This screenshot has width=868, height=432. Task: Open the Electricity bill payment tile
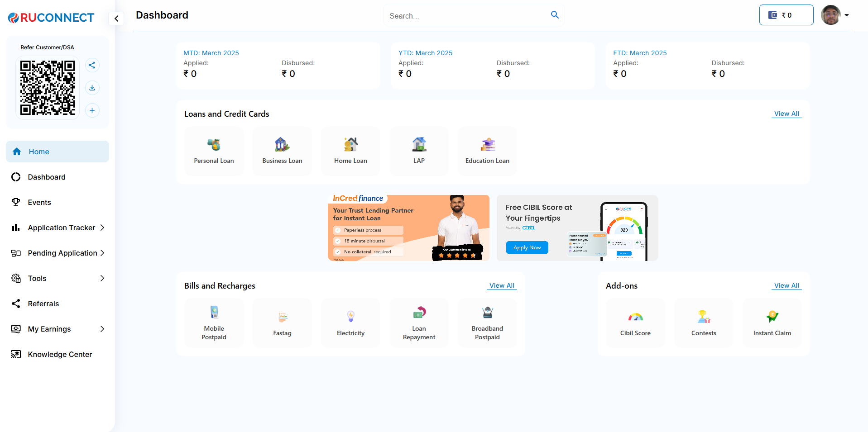coord(350,323)
